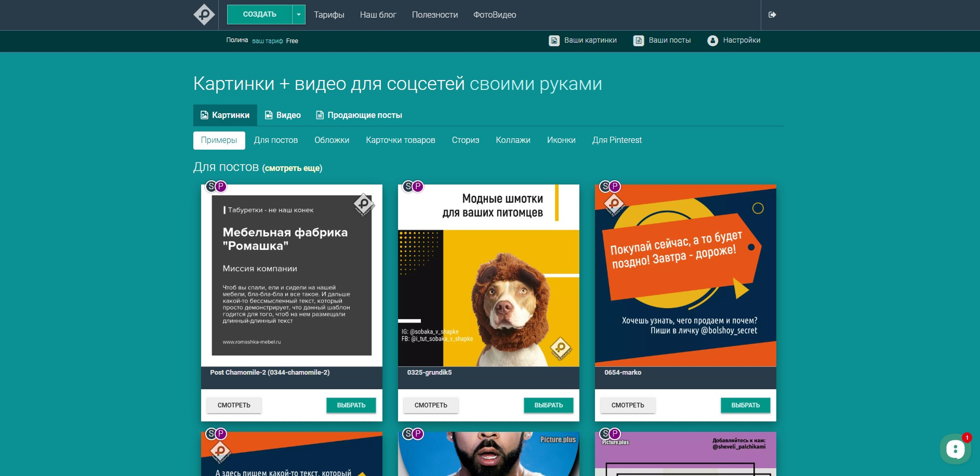The image size is (980, 476).
Task: Click the P badge on 0325-grundik5 card
Action: (418, 186)
